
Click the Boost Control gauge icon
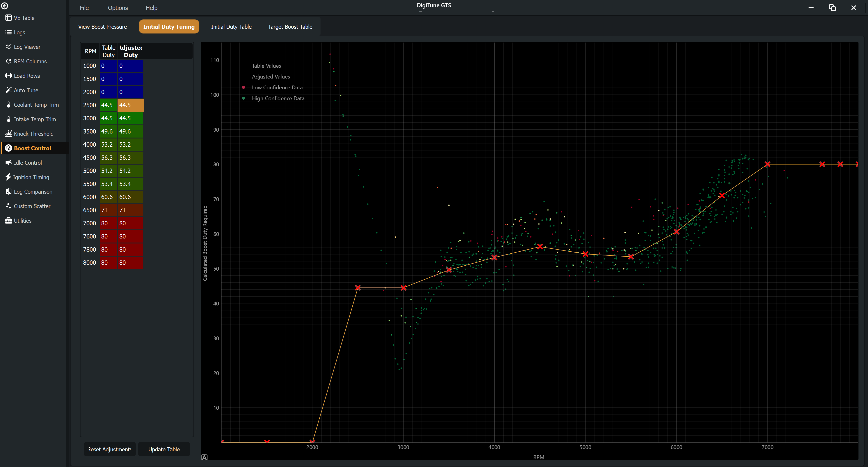point(8,148)
